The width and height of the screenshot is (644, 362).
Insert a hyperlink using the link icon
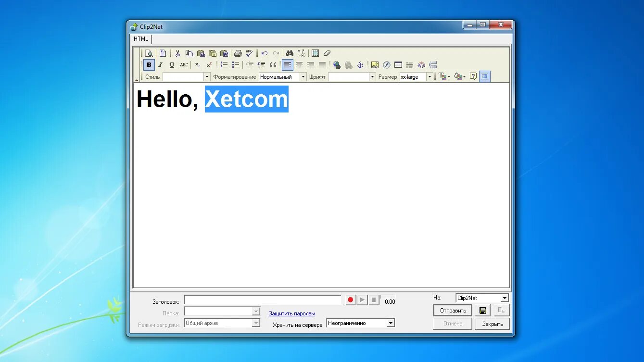click(337, 65)
